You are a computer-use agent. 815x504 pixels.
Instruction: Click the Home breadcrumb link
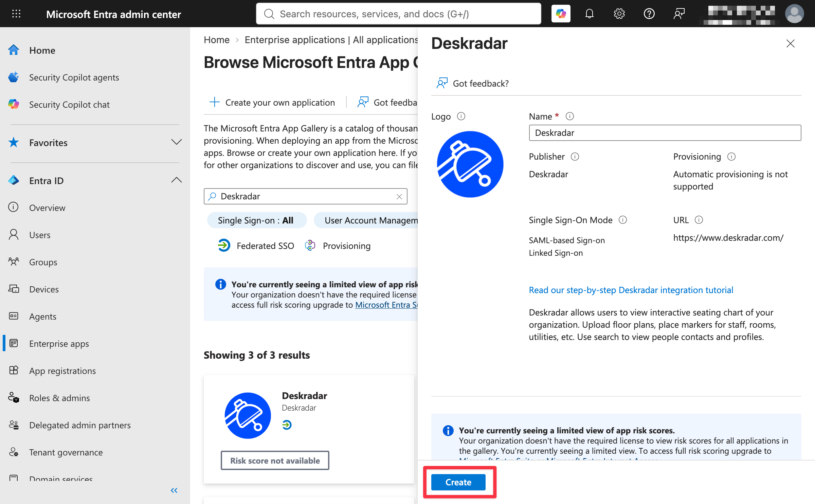[x=216, y=40]
